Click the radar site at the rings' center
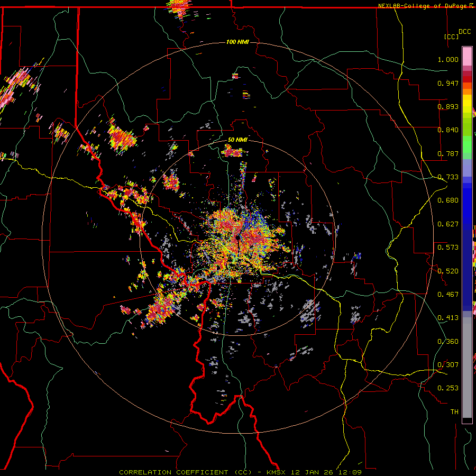 (237, 237)
